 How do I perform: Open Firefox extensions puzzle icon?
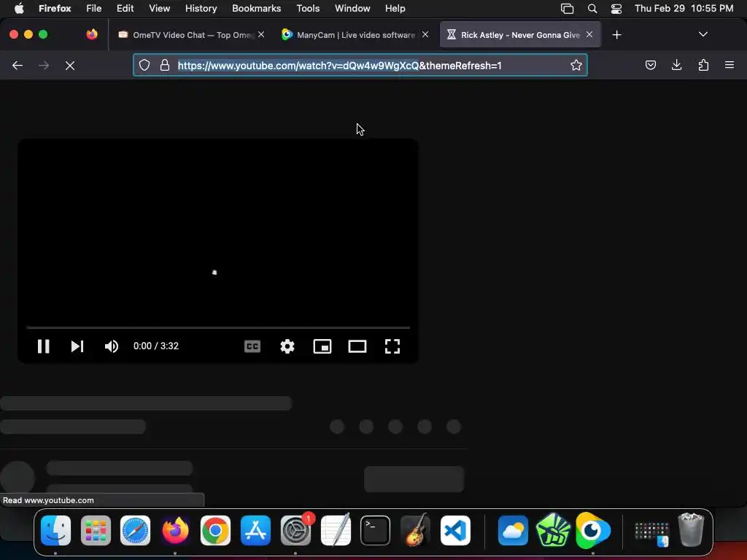(703, 65)
